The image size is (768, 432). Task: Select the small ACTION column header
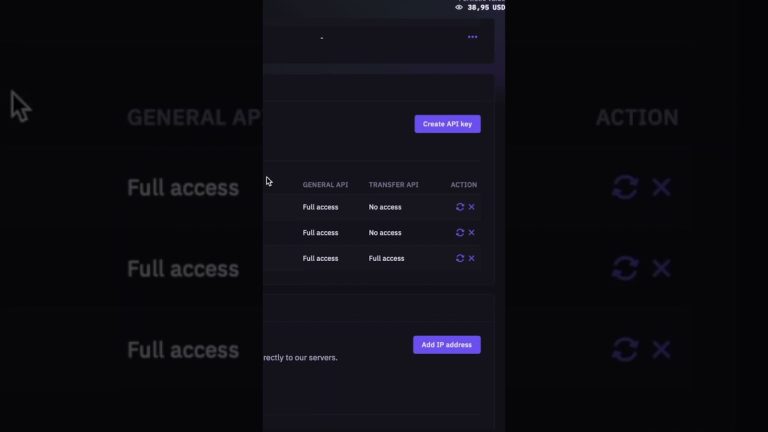(464, 185)
